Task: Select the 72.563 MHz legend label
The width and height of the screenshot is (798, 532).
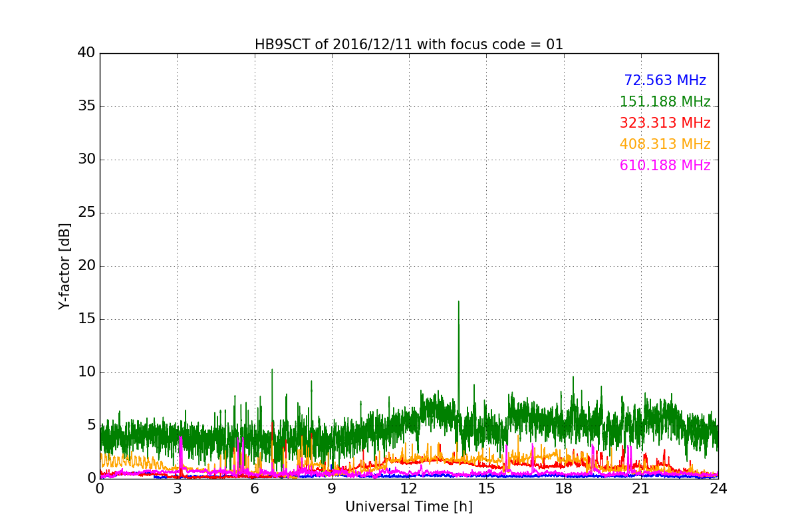Action: click(x=665, y=80)
